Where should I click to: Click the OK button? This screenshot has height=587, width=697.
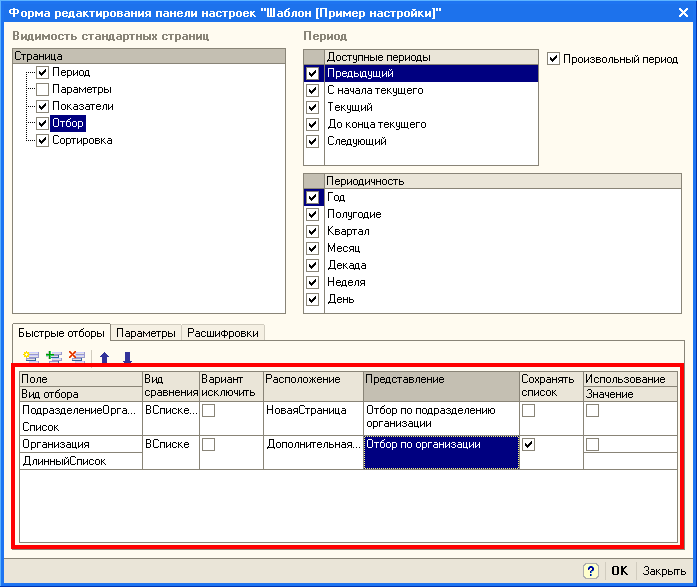[619, 571]
